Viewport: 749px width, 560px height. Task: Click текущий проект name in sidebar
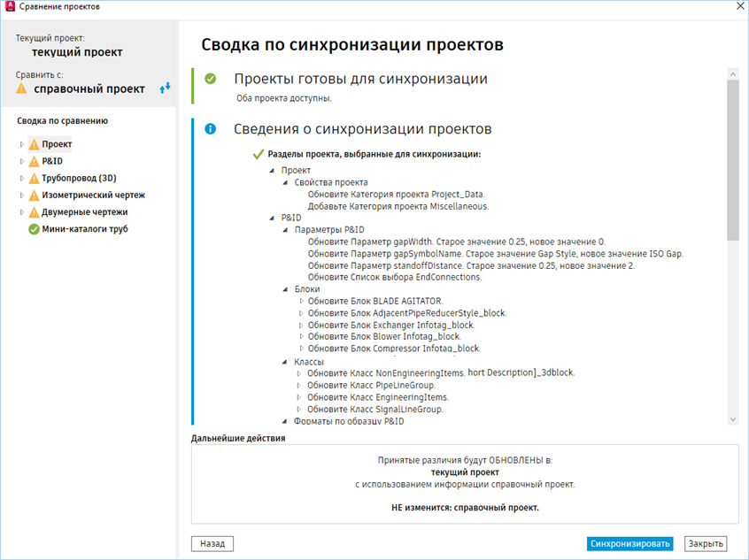tap(77, 52)
